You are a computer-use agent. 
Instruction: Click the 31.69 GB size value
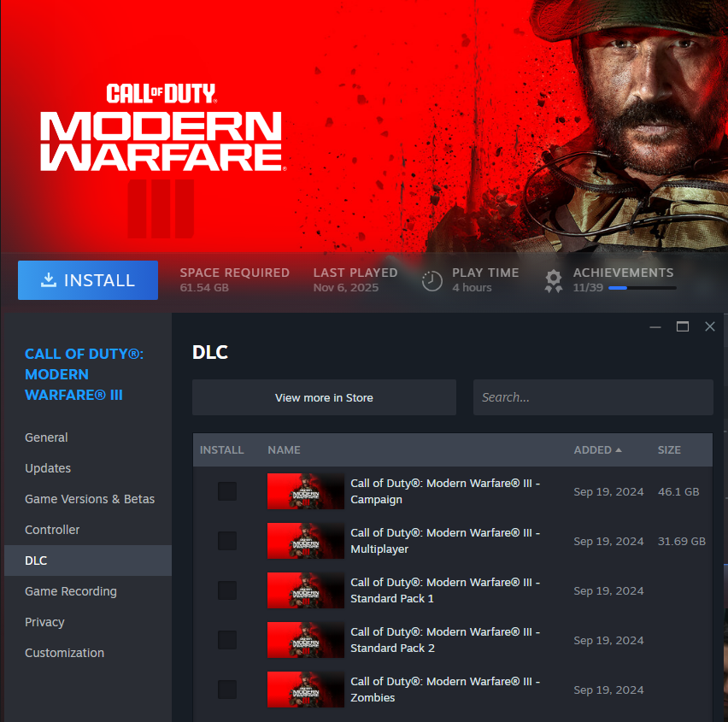(682, 542)
